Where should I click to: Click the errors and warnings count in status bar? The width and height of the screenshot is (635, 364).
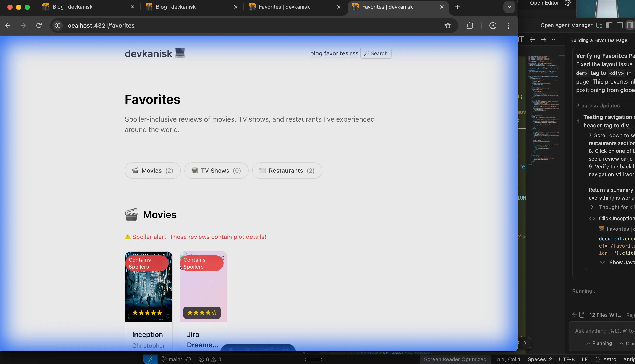[210, 359]
